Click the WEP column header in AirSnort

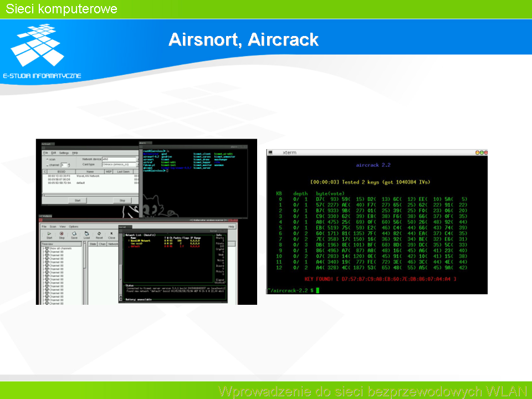(x=109, y=172)
